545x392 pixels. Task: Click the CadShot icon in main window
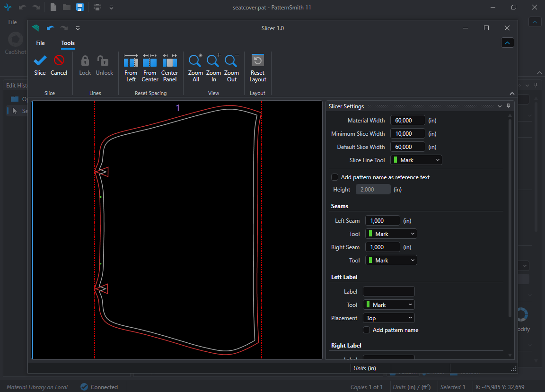(15, 39)
